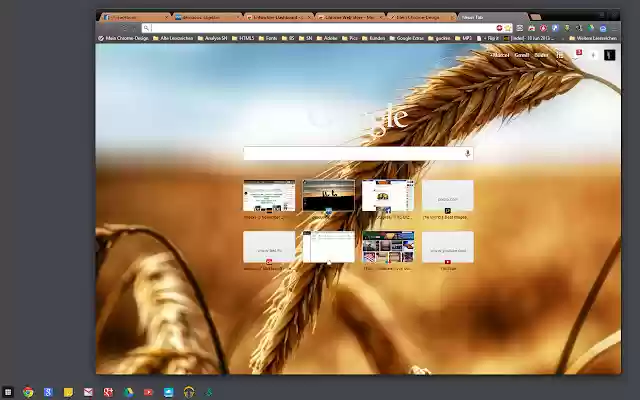Screen dimensions: 640x400
Task: Open YouTube from the shelf
Action: pos(148,392)
